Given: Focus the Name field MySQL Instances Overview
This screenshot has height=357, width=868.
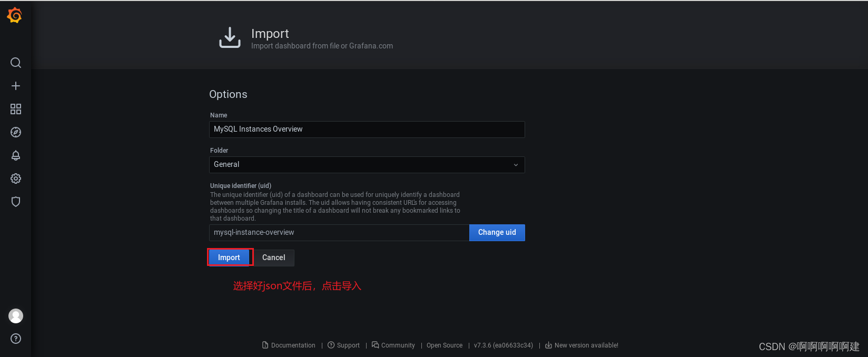Looking at the screenshot, I should (x=367, y=130).
